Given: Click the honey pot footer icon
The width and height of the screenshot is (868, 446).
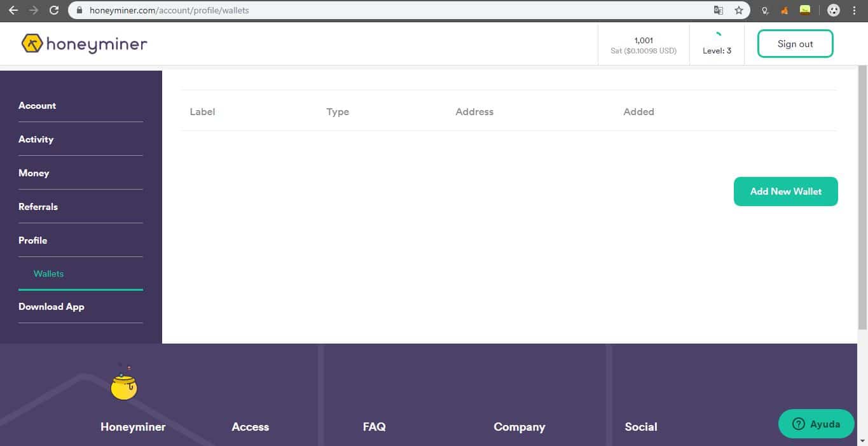Looking at the screenshot, I should [124, 382].
